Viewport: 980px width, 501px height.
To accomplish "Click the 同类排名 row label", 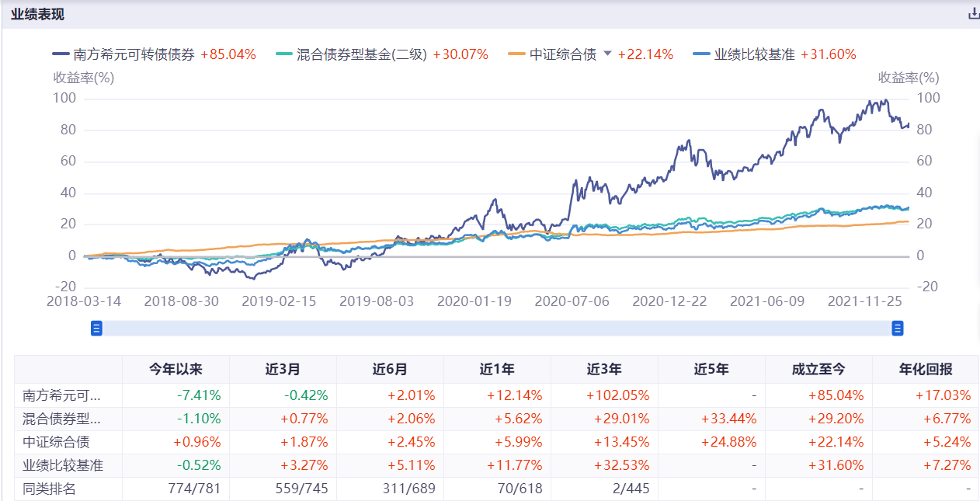I will [48, 489].
